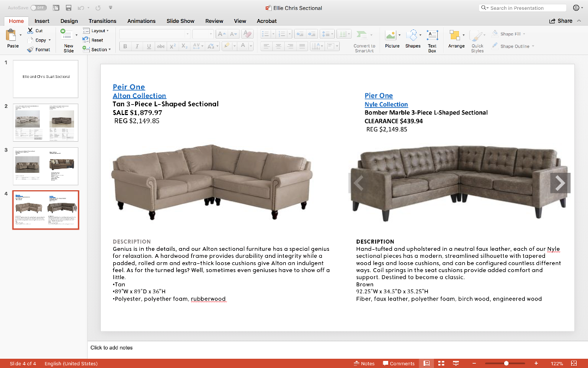Expand the Copy dropdown arrow
The height and width of the screenshot is (368, 588).
[50, 40]
